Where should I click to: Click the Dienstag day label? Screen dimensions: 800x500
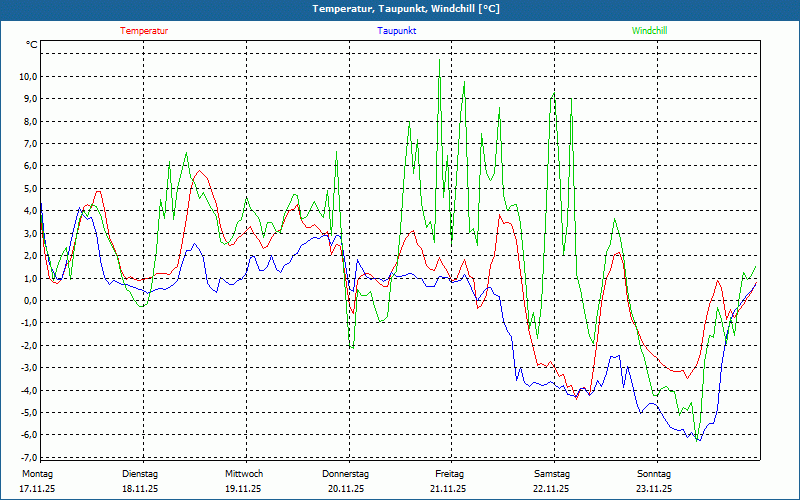click(140, 474)
